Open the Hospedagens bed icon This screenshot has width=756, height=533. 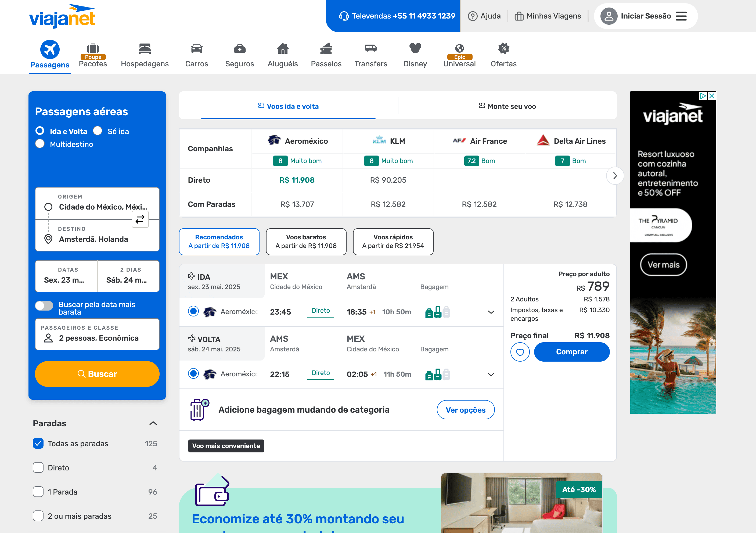pyautogui.click(x=145, y=49)
